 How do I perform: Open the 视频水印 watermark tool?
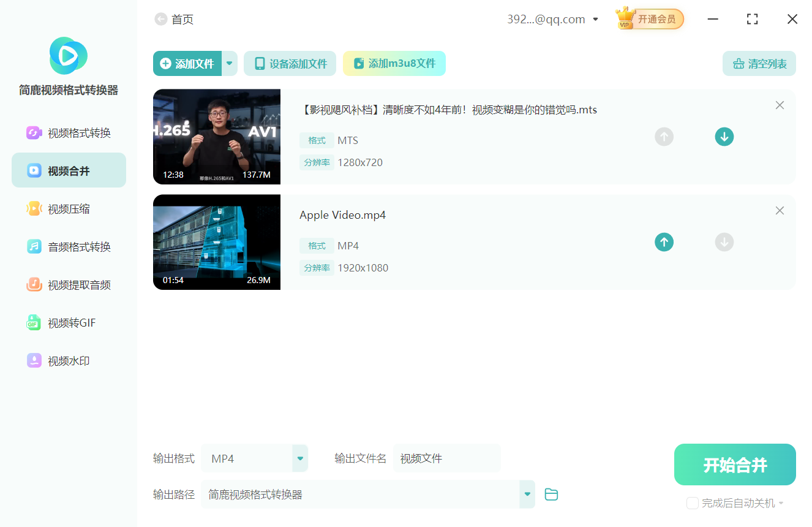tap(67, 360)
